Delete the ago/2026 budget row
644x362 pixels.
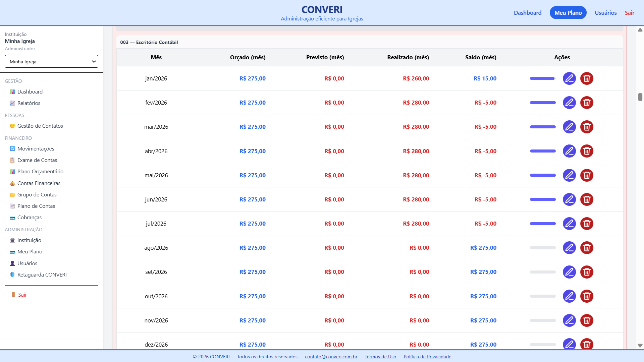(587, 248)
